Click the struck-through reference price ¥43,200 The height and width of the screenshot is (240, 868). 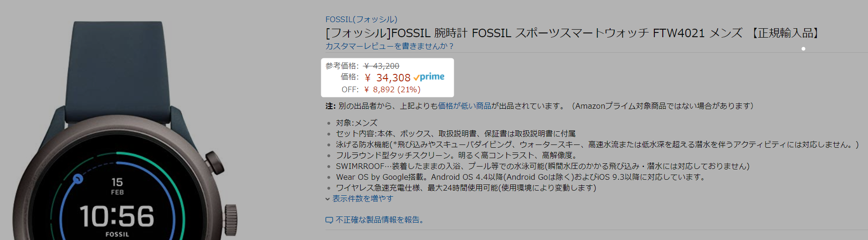click(381, 66)
